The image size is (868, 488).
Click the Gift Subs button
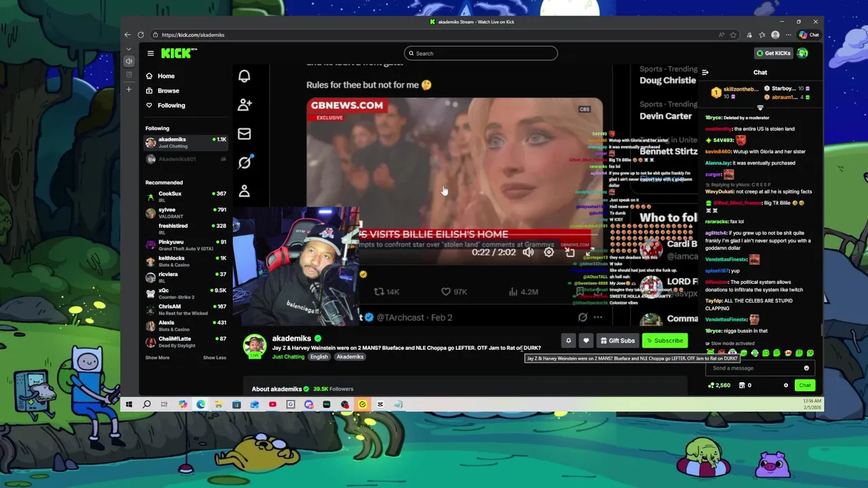pos(617,341)
